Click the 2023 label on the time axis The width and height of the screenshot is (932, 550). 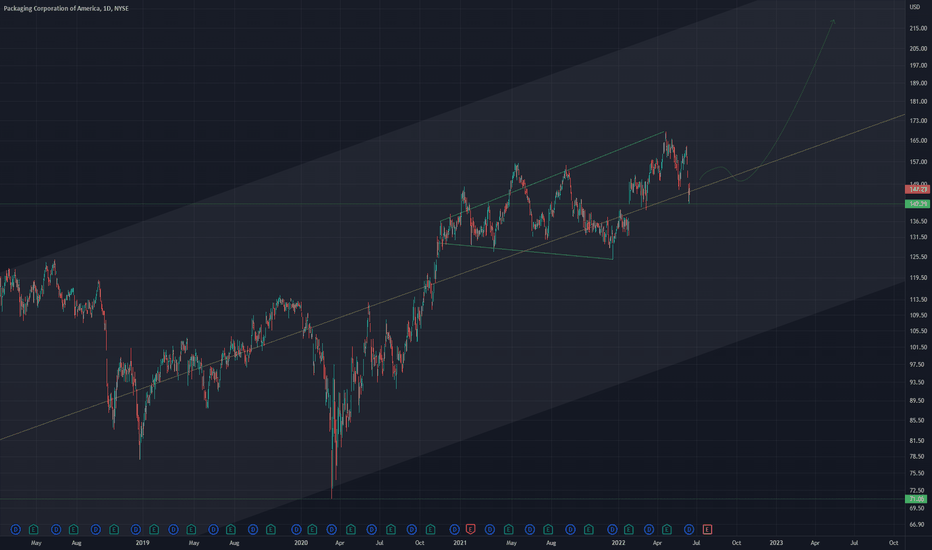point(776,543)
